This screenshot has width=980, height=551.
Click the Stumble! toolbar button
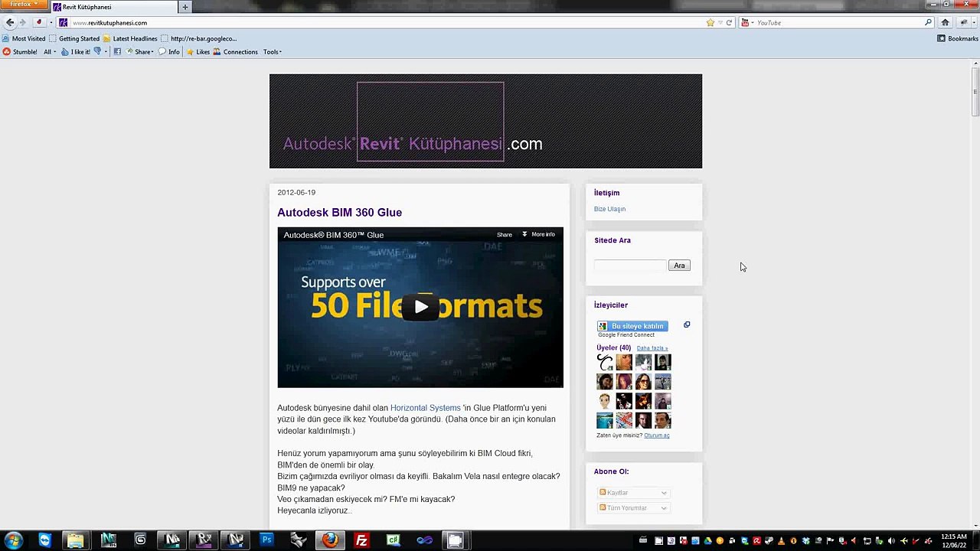click(x=20, y=52)
